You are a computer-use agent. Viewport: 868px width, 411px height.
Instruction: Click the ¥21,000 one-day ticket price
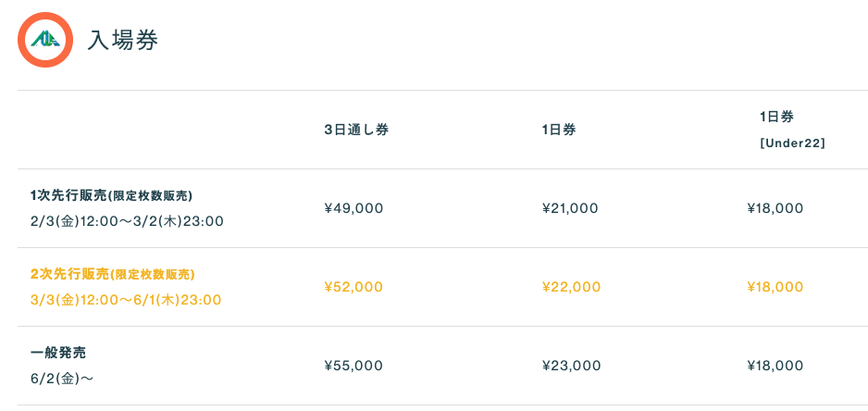point(570,208)
